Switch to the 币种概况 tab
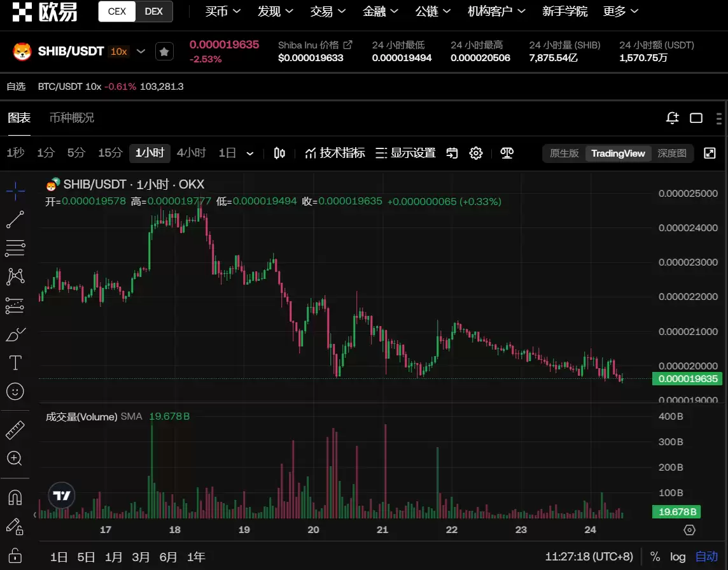 [72, 118]
